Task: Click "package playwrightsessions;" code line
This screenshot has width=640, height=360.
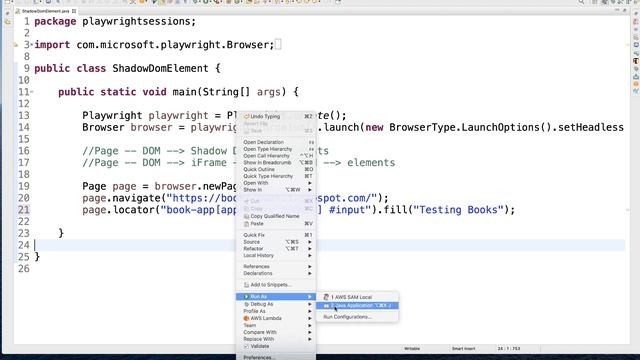Action: [x=115, y=21]
